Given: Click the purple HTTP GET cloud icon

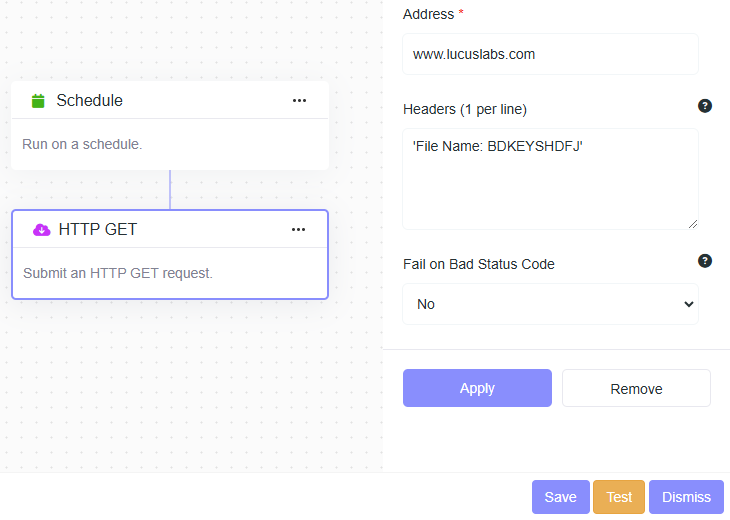Looking at the screenshot, I should coord(41,229).
